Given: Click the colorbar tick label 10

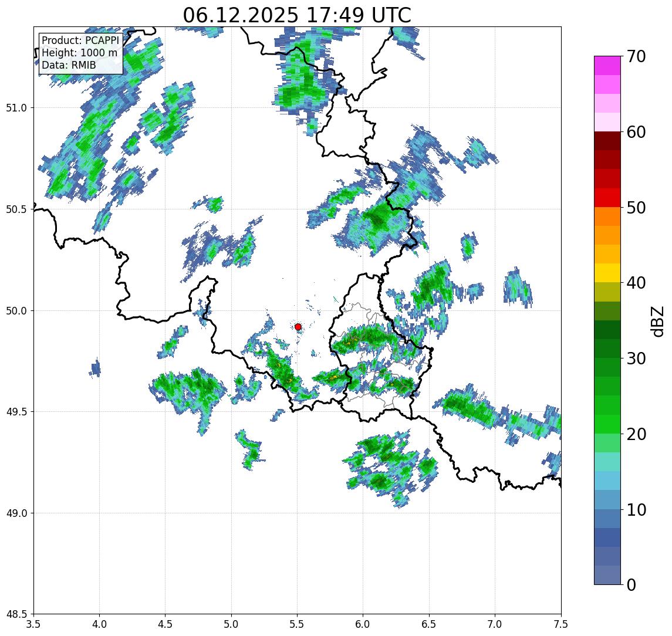Looking at the screenshot, I should click(636, 510).
